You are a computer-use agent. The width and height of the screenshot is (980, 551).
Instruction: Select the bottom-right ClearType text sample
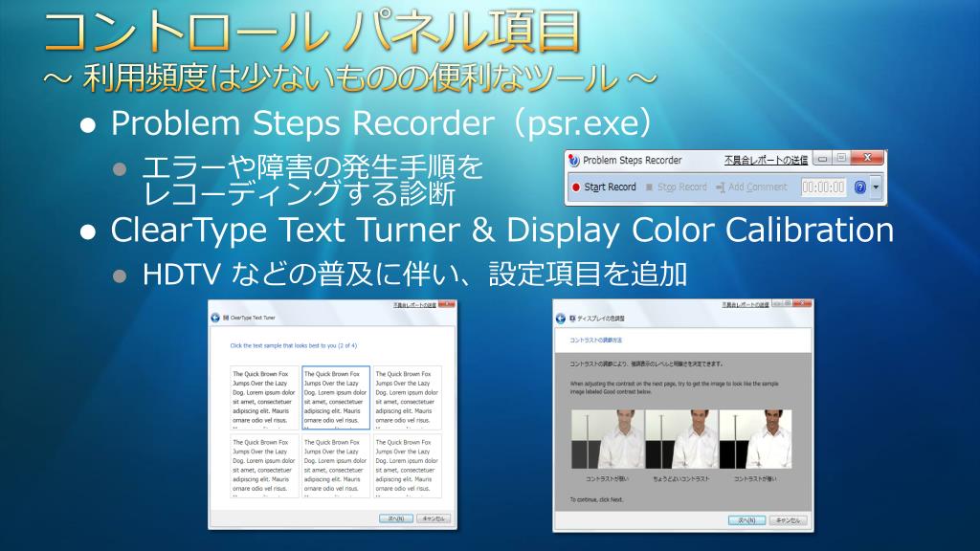click(407, 466)
